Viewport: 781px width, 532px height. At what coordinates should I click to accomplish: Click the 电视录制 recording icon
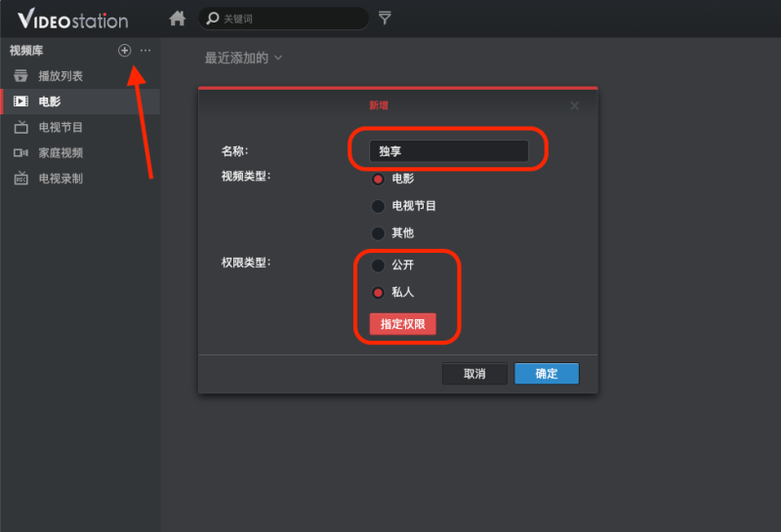(x=21, y=178)
